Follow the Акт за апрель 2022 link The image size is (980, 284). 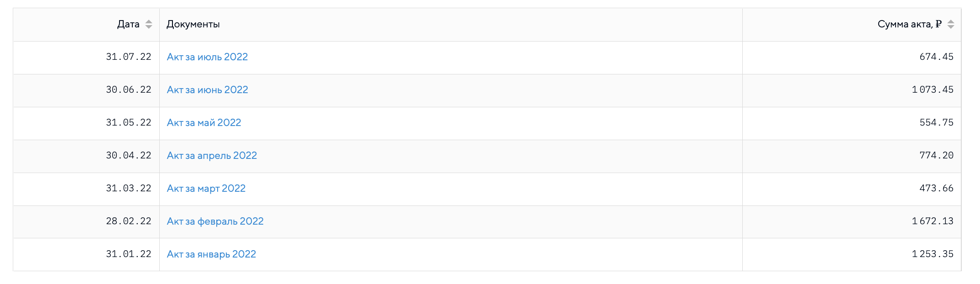tap(212, 156)
